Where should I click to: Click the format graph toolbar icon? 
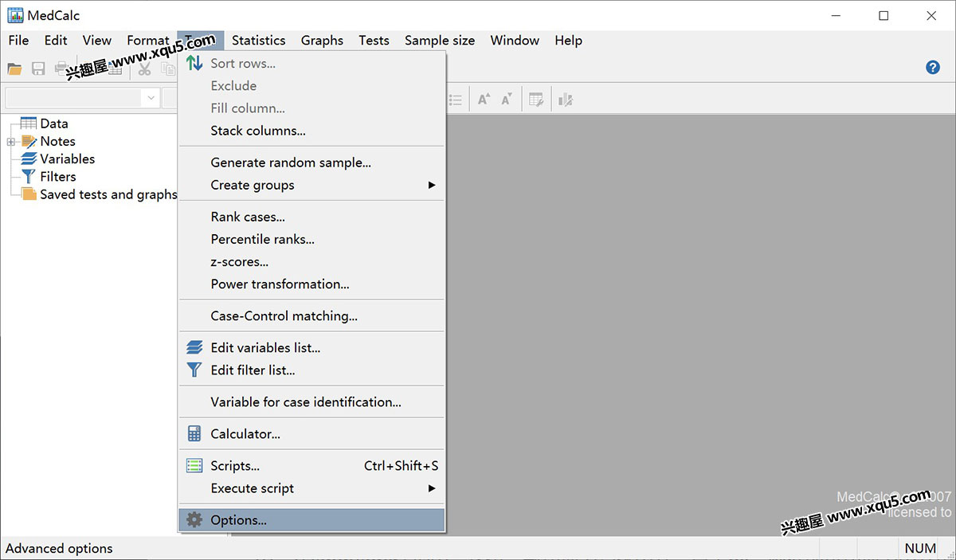click(x=566, y=100)
